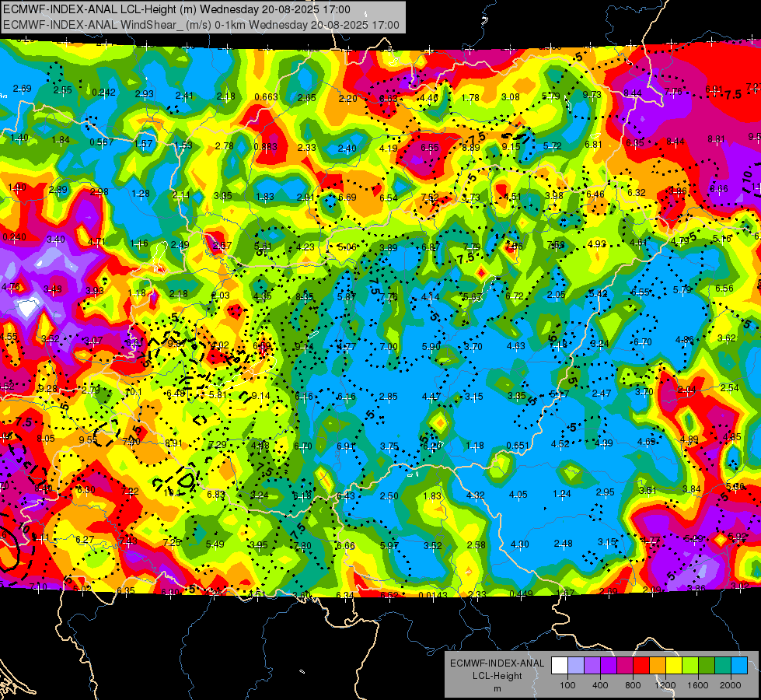Click the map value '4.30'
761x700 pixels.
(519, 544)
